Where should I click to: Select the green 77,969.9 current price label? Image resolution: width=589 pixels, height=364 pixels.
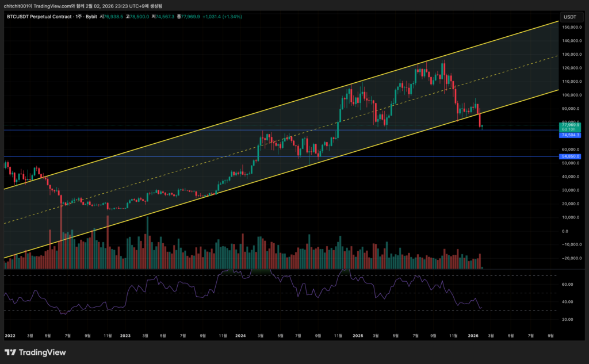(x=569, y=124)
